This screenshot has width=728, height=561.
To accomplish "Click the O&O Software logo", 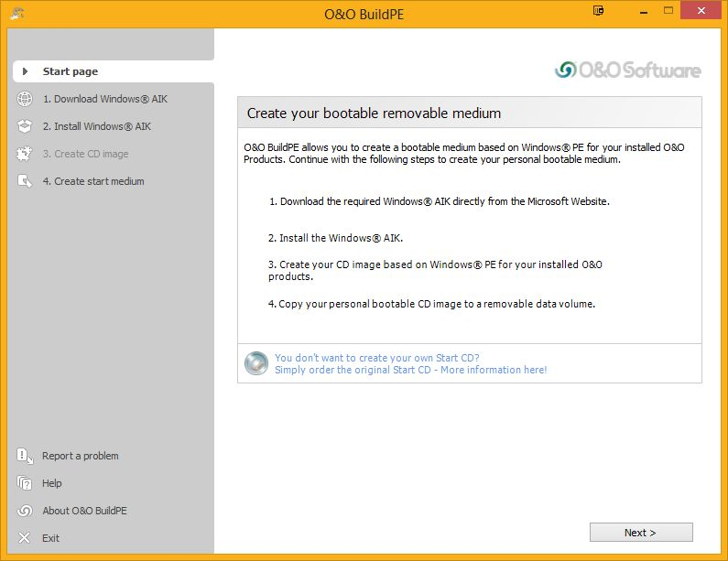I will 627,70.
